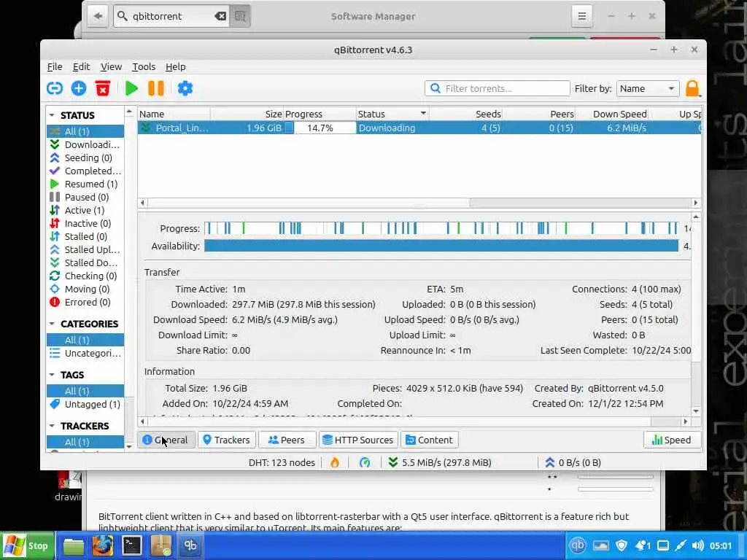The width and height of the screenshot is (747, 560).
Task: Open the Filter by Name dropdown
Action: 648,88
